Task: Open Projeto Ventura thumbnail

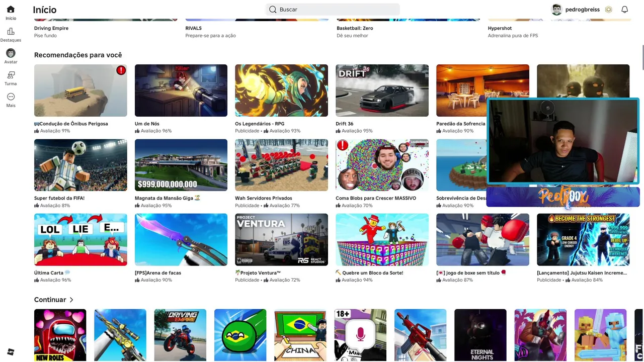Action: click(281, 240)
